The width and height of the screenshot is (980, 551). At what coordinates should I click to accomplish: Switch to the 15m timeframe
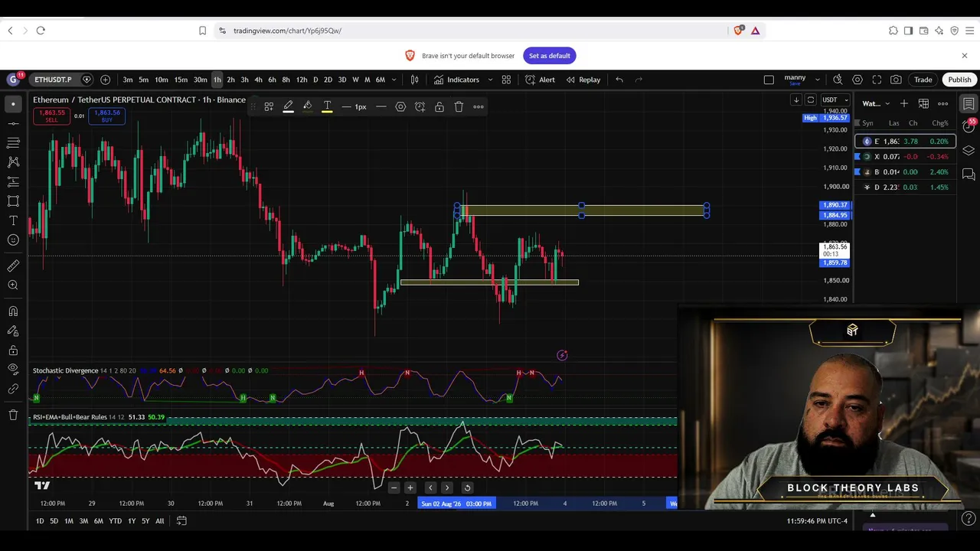point(181,80)
